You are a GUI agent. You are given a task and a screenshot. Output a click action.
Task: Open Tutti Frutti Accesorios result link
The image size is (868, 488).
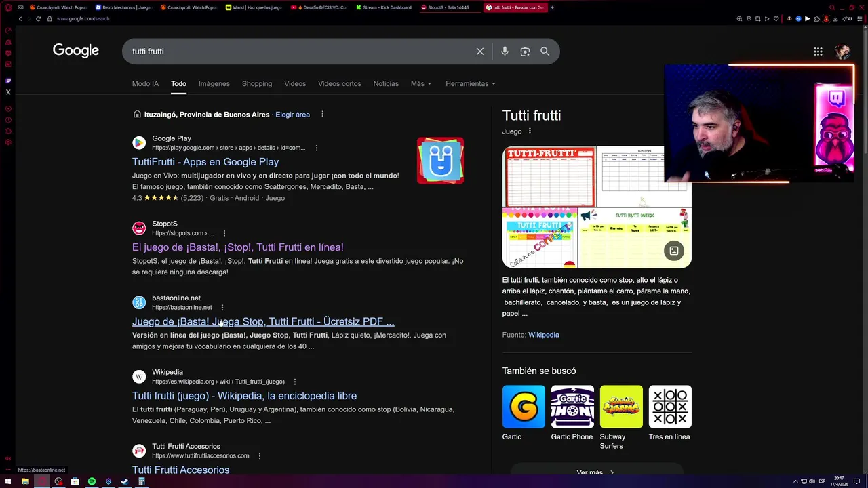[x=181, y=470]
